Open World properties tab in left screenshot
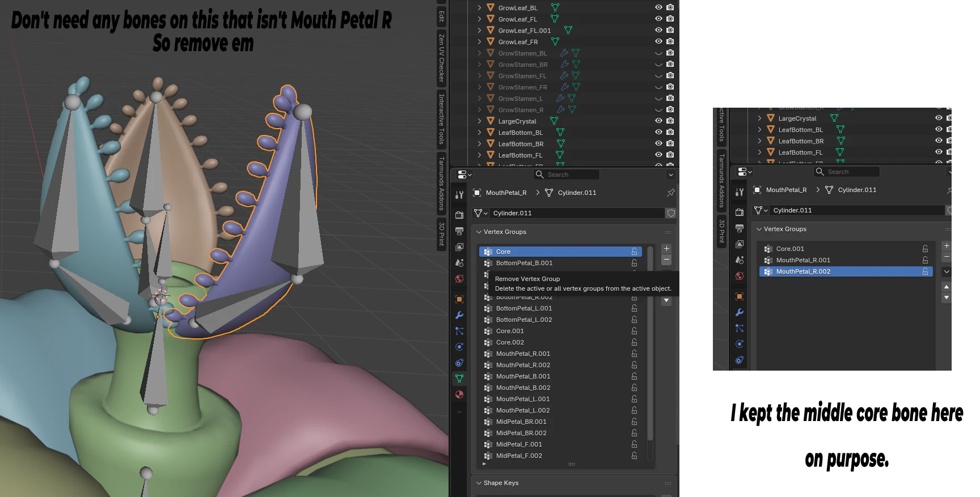The width and height of the screenshot is (980, 497). pos(459,278)
